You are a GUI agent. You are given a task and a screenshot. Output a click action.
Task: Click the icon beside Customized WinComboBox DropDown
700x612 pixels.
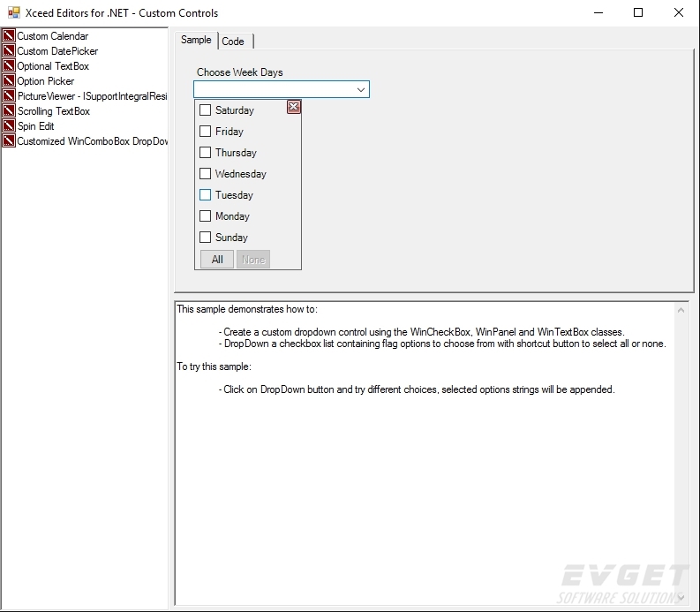point(9,140)
